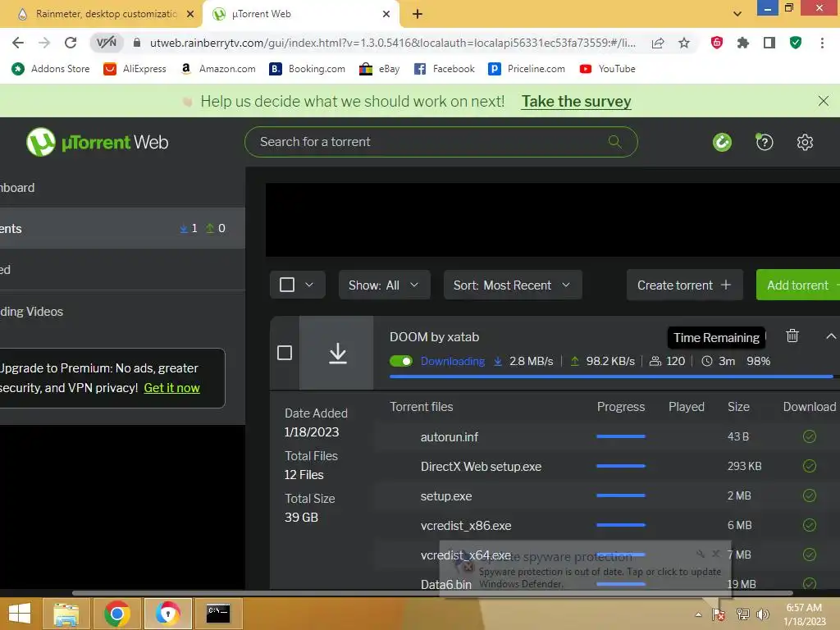Open the Torrents sidebar item

[x=123, y=228]
